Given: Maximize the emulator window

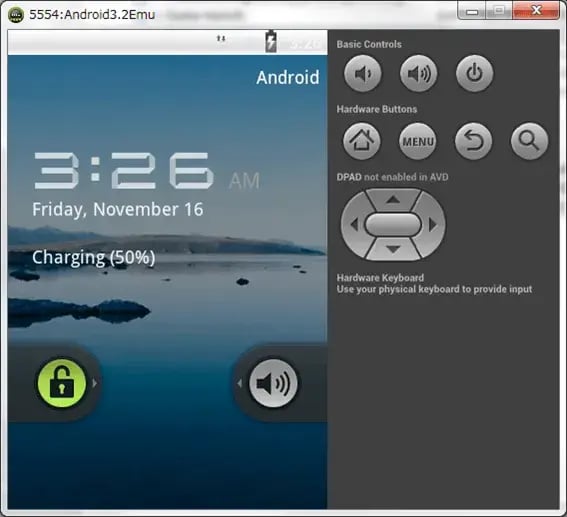Looking at the screenshot, I should (x=499, y=11).
